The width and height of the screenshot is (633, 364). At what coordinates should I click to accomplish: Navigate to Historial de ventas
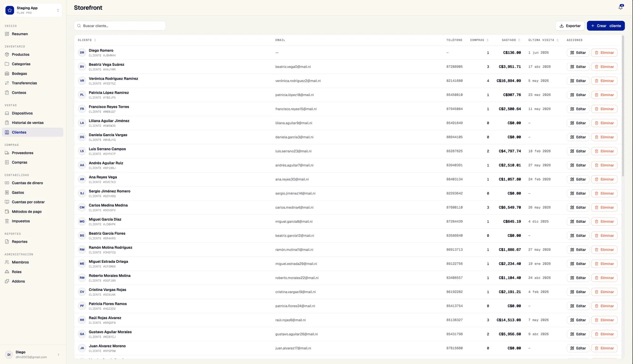(33, 123)
